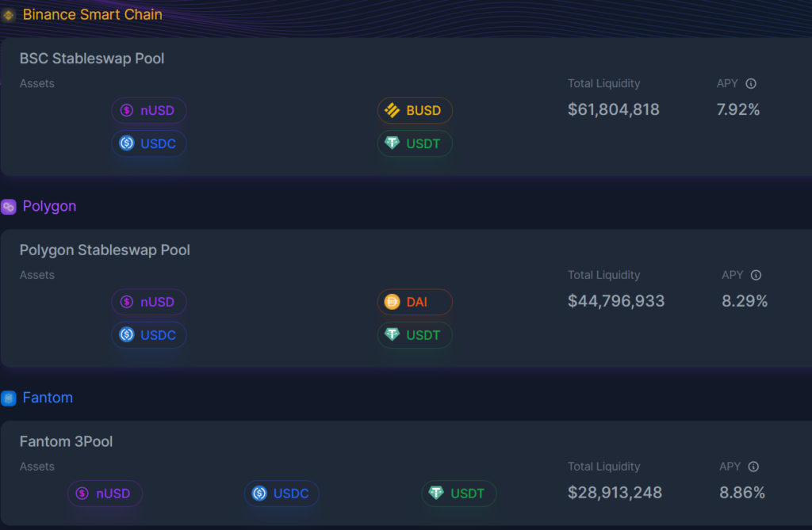The width and height of the screenshot is (812, 530).
Task: Click USDC token in Polygon Stableswap Pool
Action: click(149, 335)
